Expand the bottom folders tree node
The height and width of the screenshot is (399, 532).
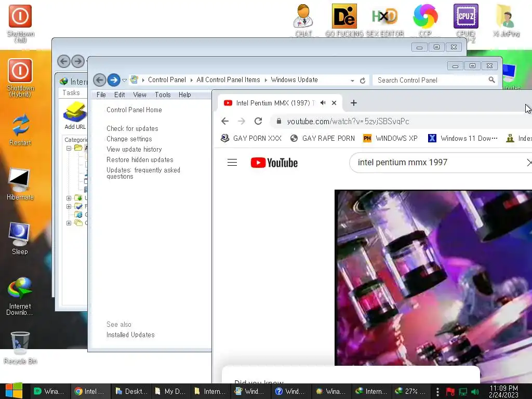point(69,223)
